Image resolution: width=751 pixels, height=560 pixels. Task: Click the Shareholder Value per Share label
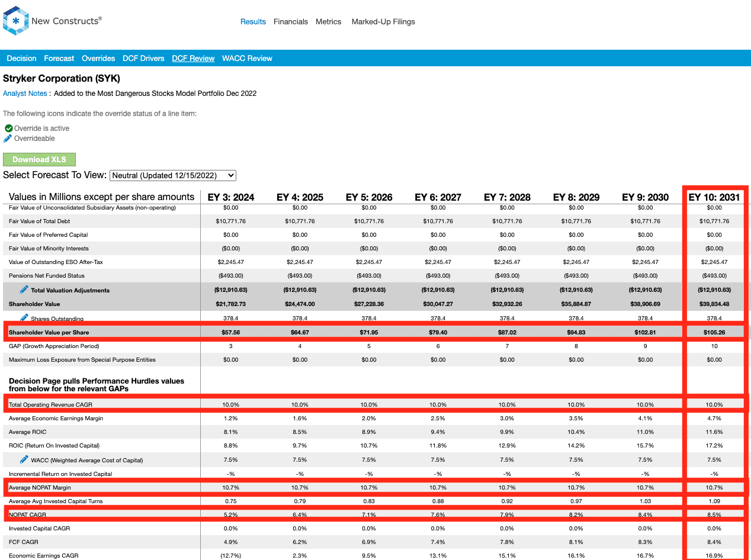pyautogui.click(x=49, y=333)
